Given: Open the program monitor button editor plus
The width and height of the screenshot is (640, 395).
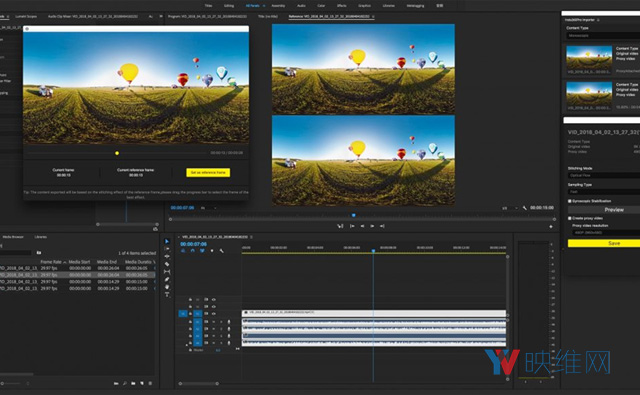Looking at the screenshot, I should pyautogui.click(x=551, y=226).
